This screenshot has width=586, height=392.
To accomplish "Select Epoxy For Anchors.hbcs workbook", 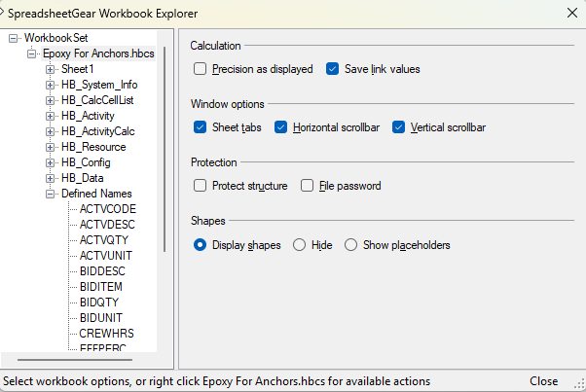I will [98, 53].
